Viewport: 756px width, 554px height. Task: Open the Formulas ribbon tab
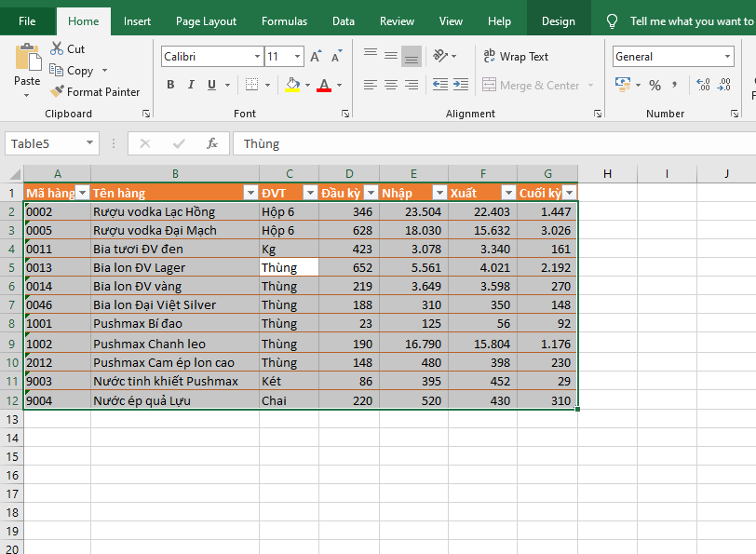[x=284, y=20]
